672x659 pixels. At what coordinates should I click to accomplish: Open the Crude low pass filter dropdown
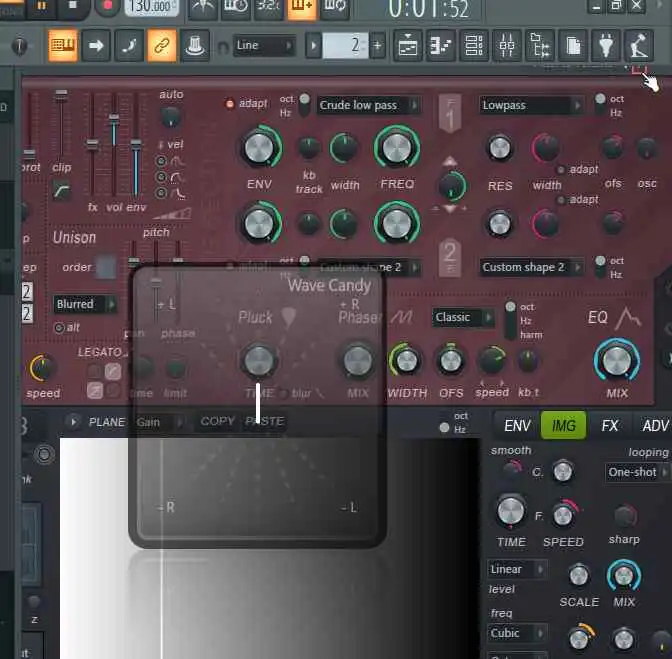(368, 105)
